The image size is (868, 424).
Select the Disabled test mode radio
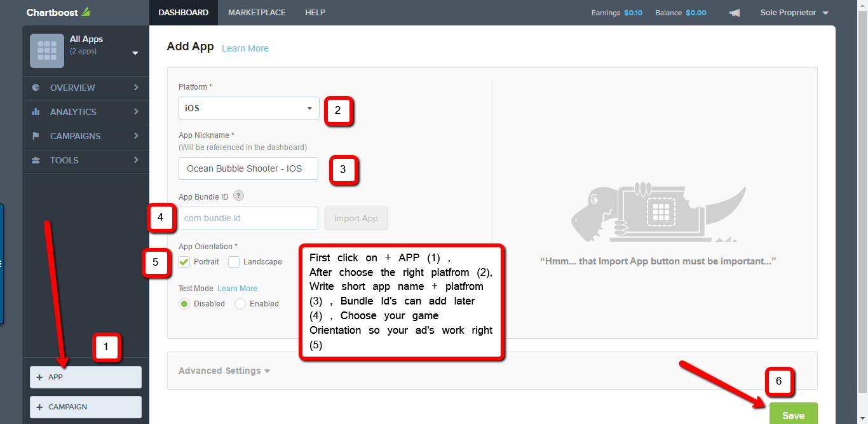click(184, 304)
